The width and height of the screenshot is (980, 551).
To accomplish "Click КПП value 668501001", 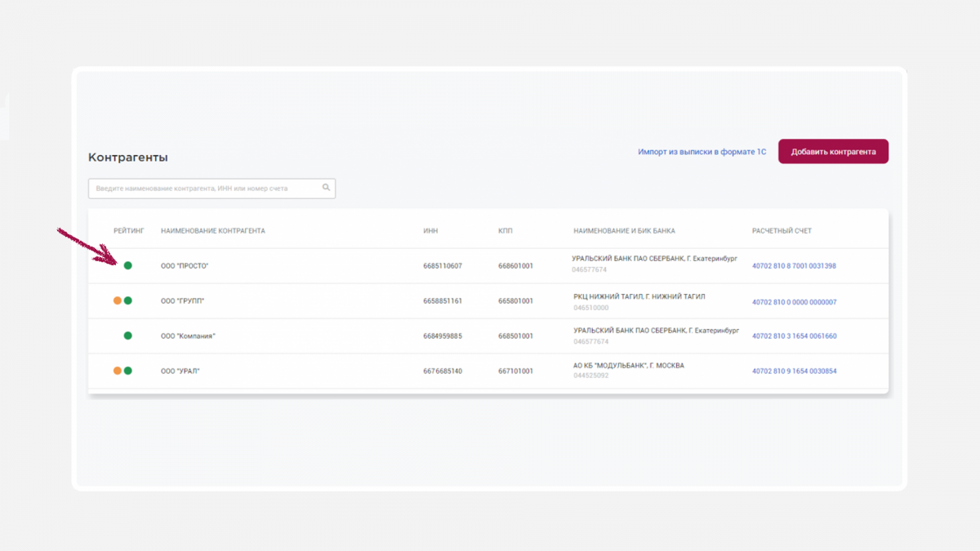I will [x=515, y=336].
